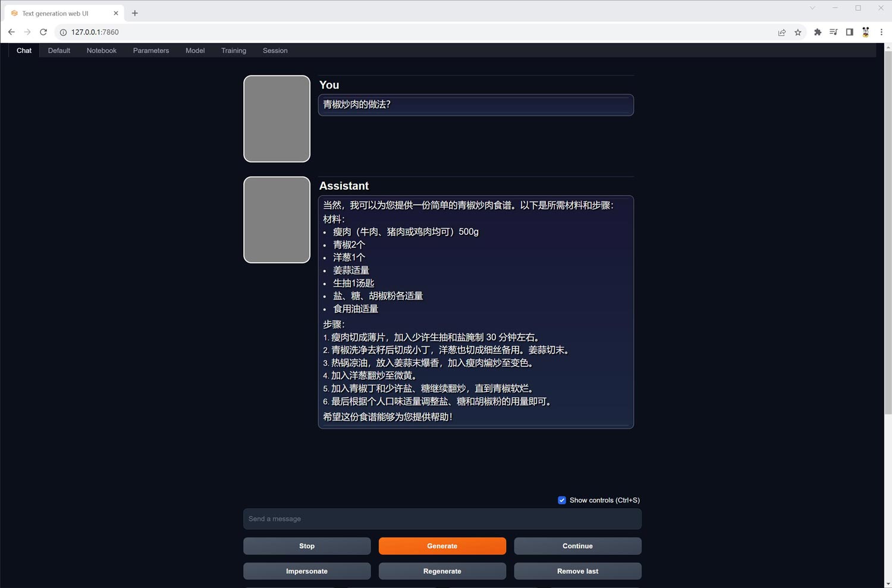Viewport: 892px width, 588px height.
Task: Go back in browser history
Action: [11, 32]
